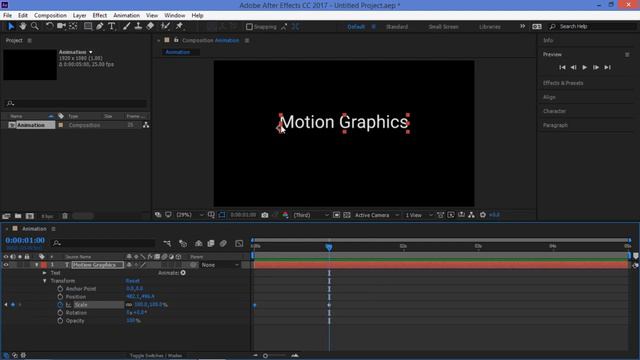Click the Draft 3D icon in timeline
This screenshot has width=640, height=360.
point(183,243)
